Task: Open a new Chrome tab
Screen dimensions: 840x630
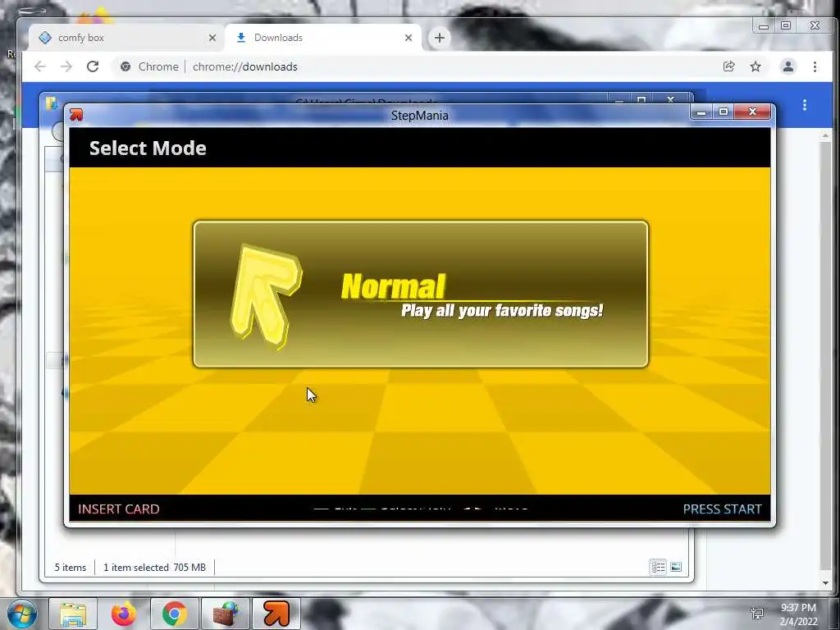Action: 440,38
